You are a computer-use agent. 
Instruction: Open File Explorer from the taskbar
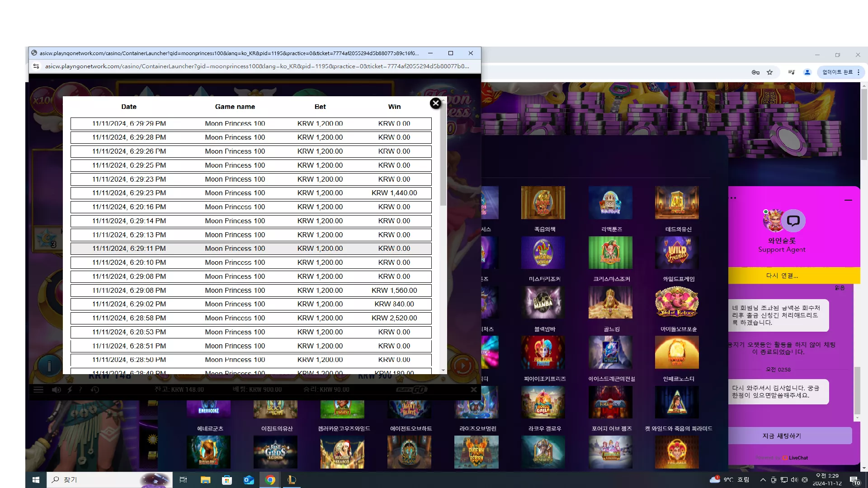pyautogui.click(x=205, y=480)
